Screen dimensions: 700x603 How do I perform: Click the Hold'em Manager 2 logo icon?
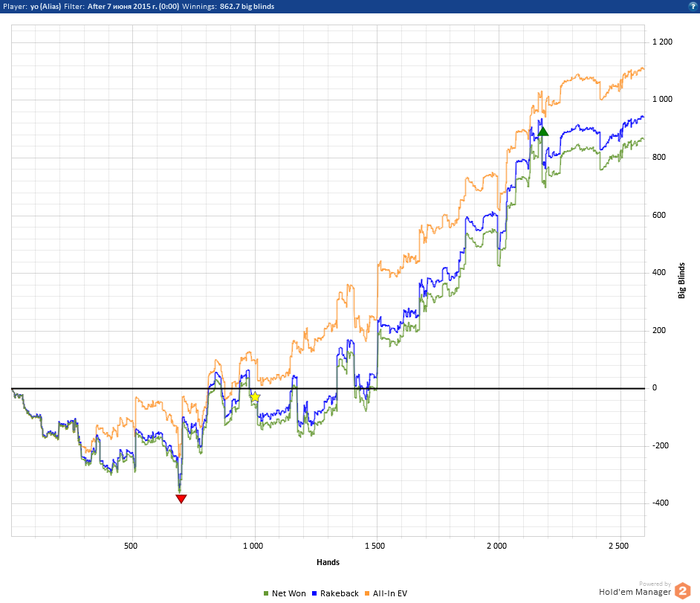pyautogui.click(x=683, y=591)
